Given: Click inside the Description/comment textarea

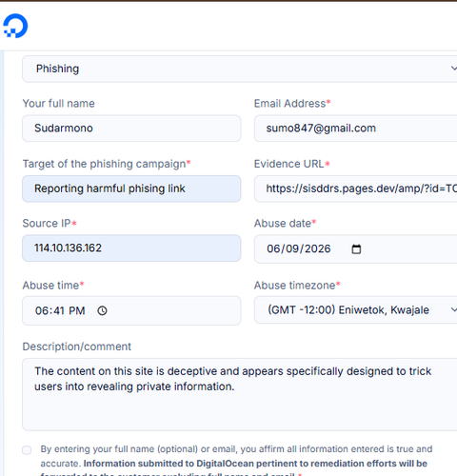Looking at the screenshot, I should click(x=240, y=394).
